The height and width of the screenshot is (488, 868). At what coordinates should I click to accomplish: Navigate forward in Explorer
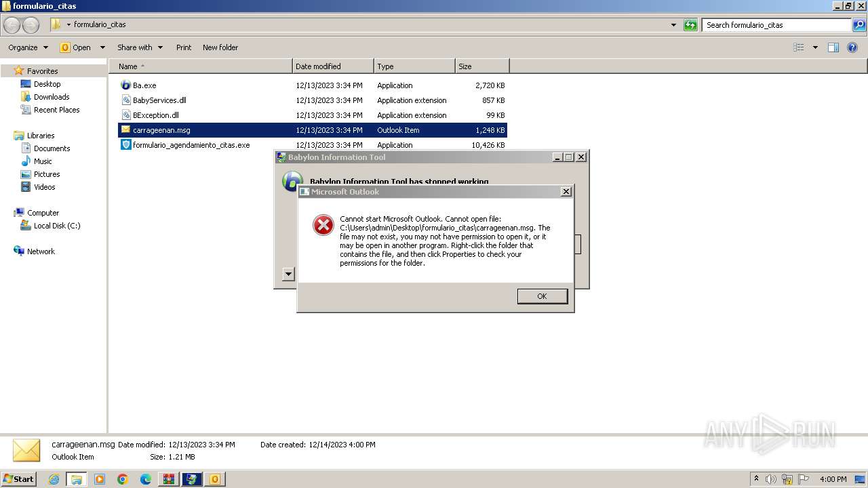pyautogui.click(x=31, y=25)
